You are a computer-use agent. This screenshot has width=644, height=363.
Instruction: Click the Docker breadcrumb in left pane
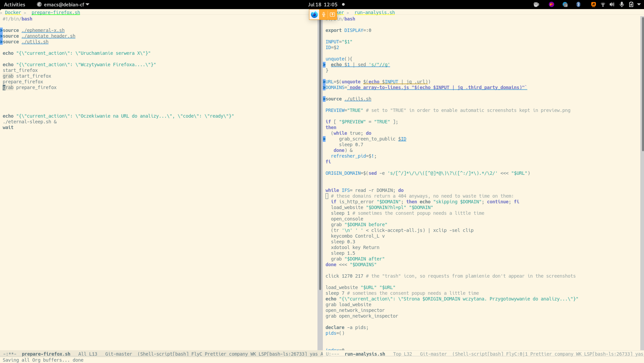(x=13, y=12)
